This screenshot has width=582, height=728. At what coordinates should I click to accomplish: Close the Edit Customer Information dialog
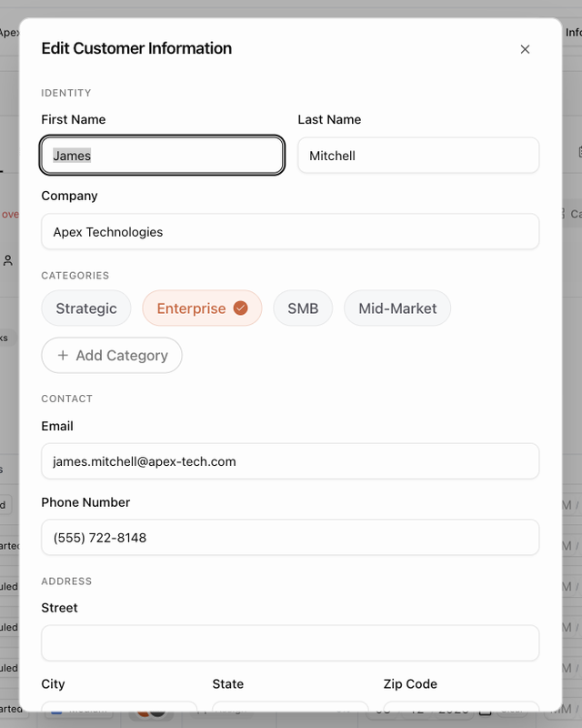(525, 49)
